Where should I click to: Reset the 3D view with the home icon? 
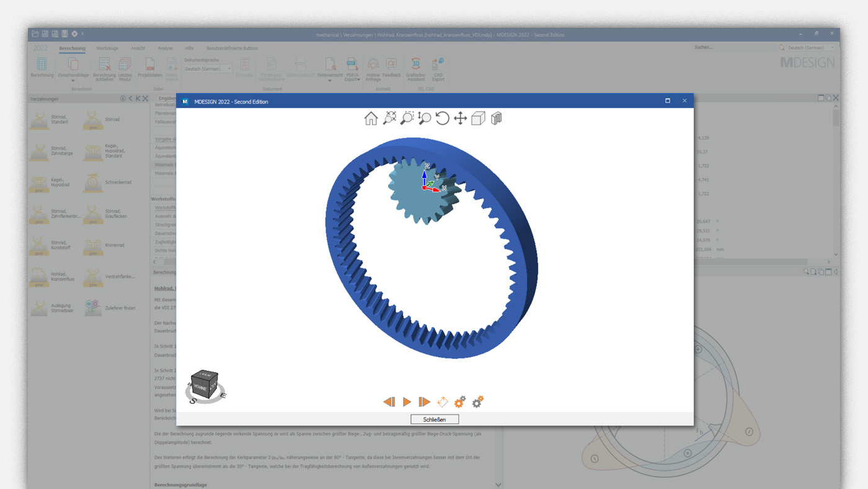371,119
